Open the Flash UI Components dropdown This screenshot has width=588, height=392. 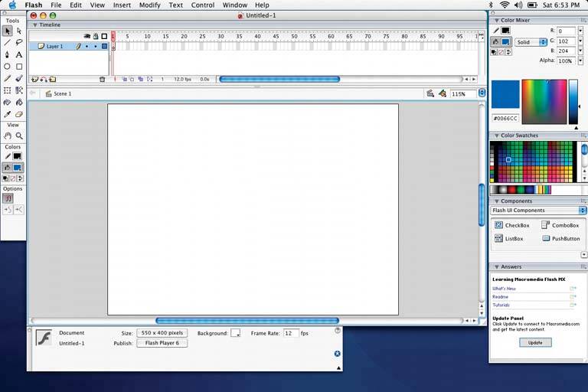(x=538, y=211)
